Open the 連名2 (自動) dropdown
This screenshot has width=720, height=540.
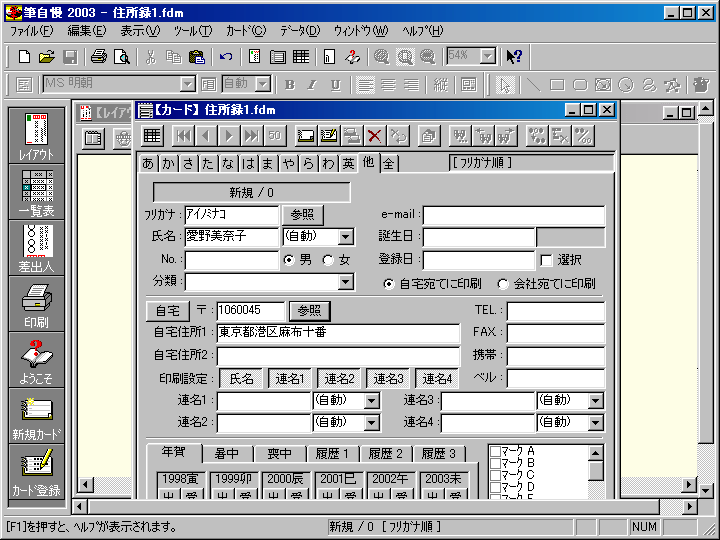371,423
